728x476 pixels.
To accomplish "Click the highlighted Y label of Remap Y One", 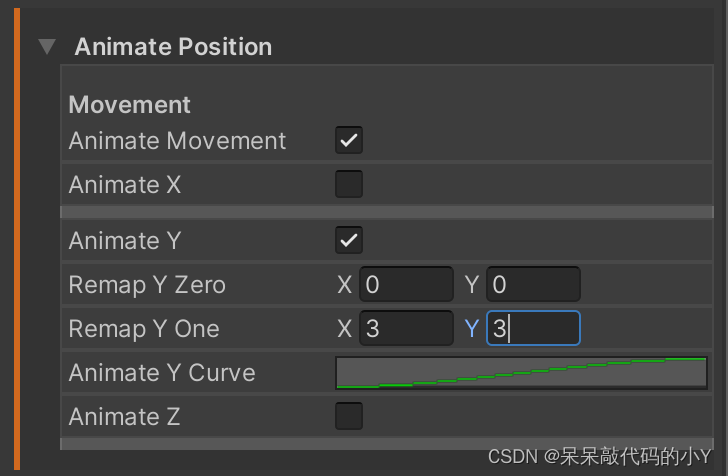I will point(472,329).
